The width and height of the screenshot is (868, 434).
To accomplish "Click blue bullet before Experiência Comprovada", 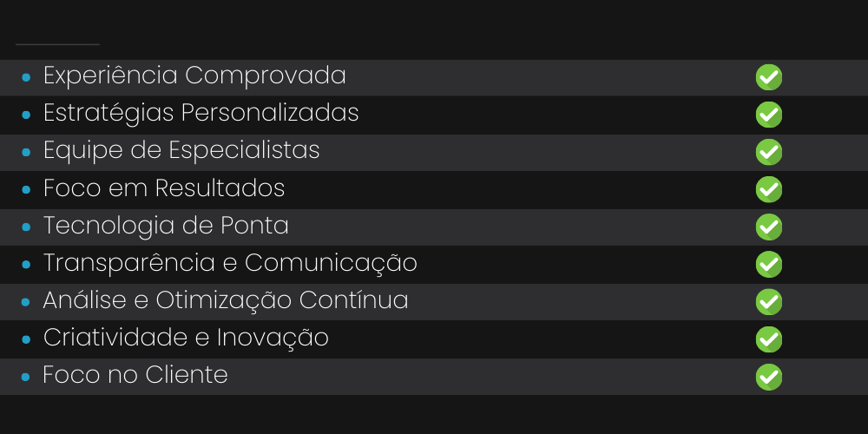I will (26, 77).
